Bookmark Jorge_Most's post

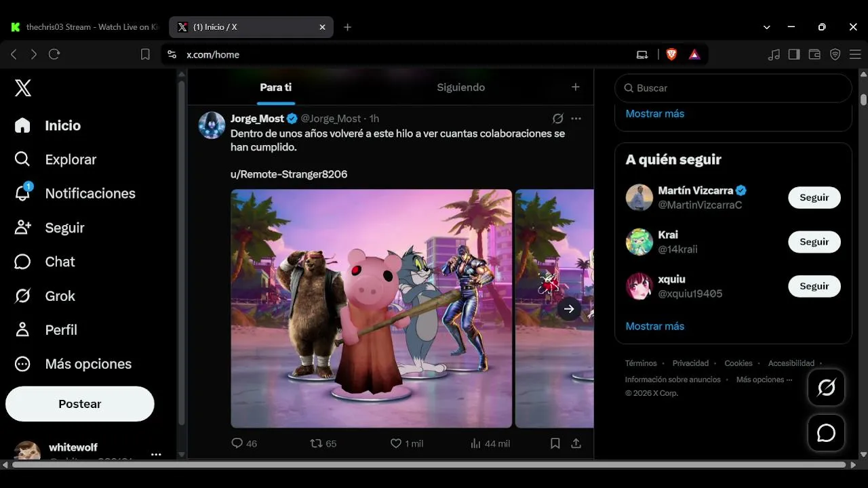(555, 443)
